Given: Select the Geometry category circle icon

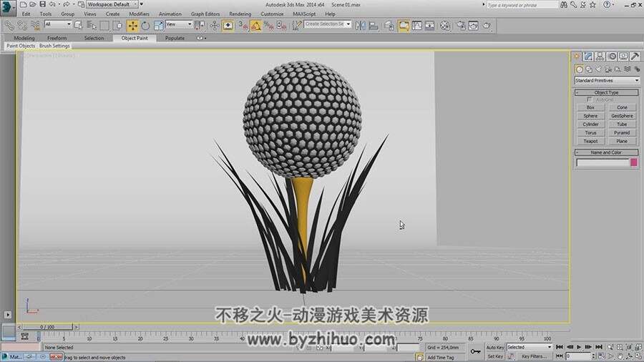Looking at the screenshot, I should click(579, 69).
